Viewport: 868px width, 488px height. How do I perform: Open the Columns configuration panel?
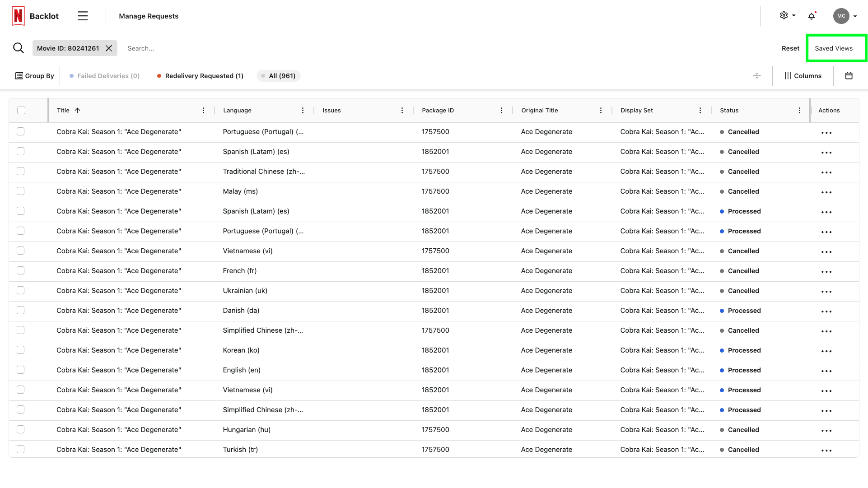pyautogui.click(x=803, y=75)
